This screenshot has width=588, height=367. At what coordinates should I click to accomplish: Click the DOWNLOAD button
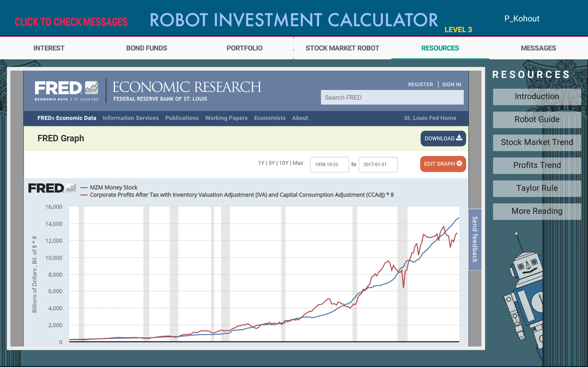point(443,138)
